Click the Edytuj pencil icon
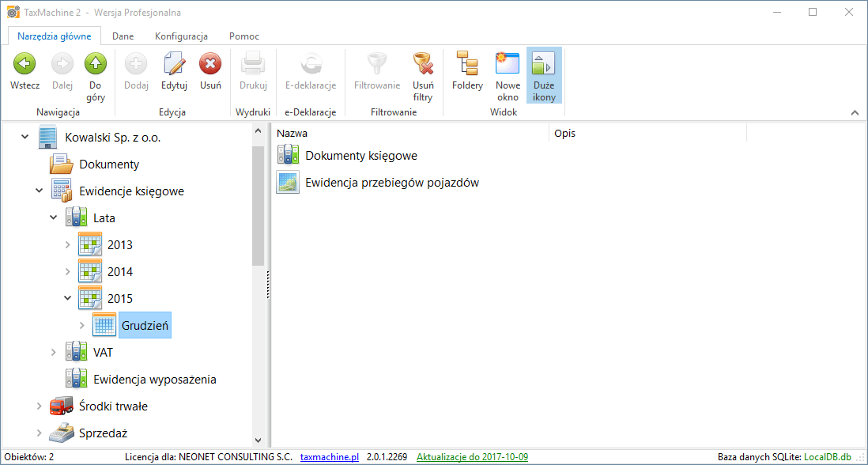 point(174,65)
